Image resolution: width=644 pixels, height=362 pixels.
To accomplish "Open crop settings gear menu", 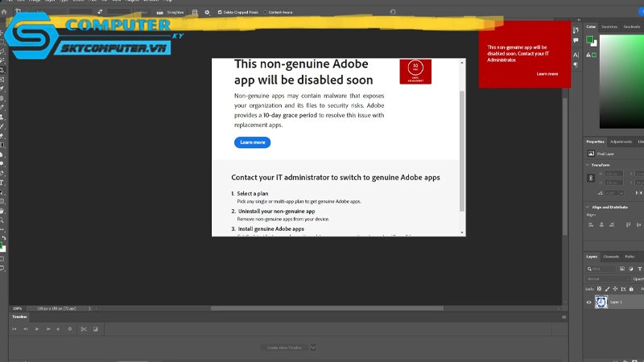I will [208, 12].
